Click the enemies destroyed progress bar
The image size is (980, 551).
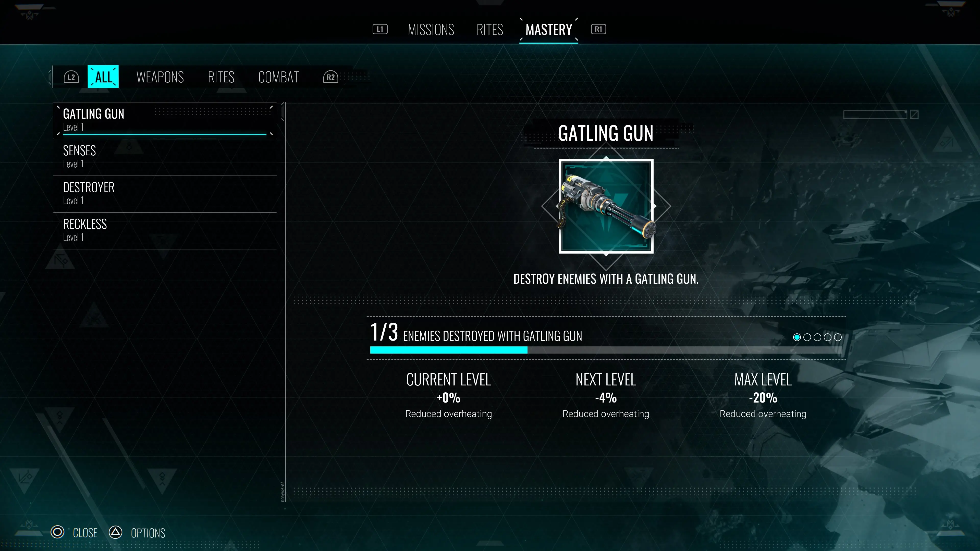pos(606,350)
